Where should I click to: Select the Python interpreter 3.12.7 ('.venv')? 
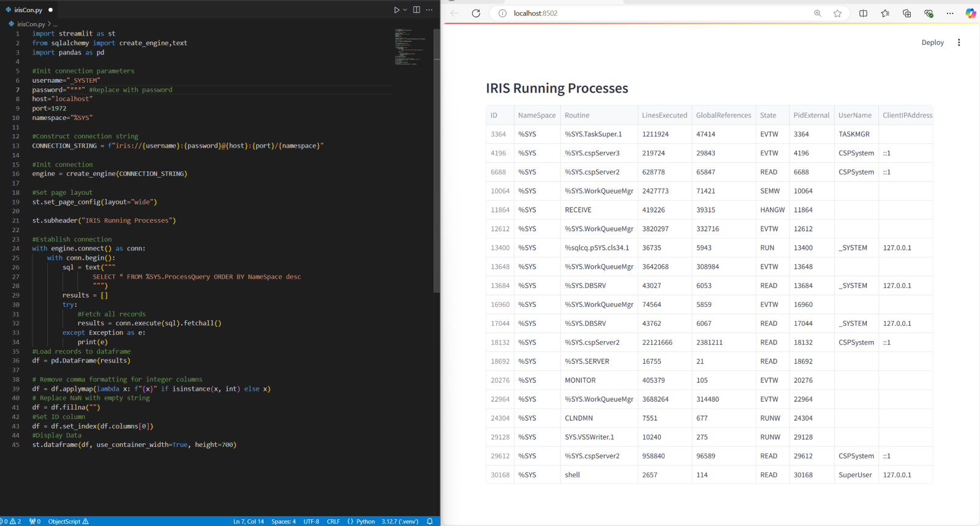point(400,522)
